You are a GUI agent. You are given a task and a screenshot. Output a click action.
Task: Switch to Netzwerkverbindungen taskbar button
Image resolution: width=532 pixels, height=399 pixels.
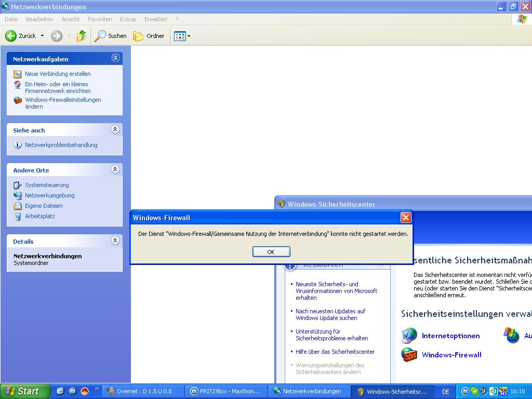click(x=309, y=392)
